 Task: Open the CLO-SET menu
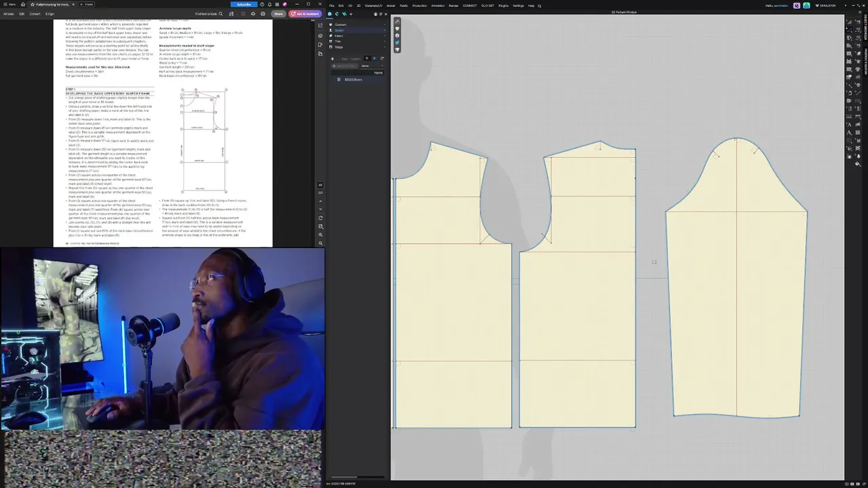488,5
